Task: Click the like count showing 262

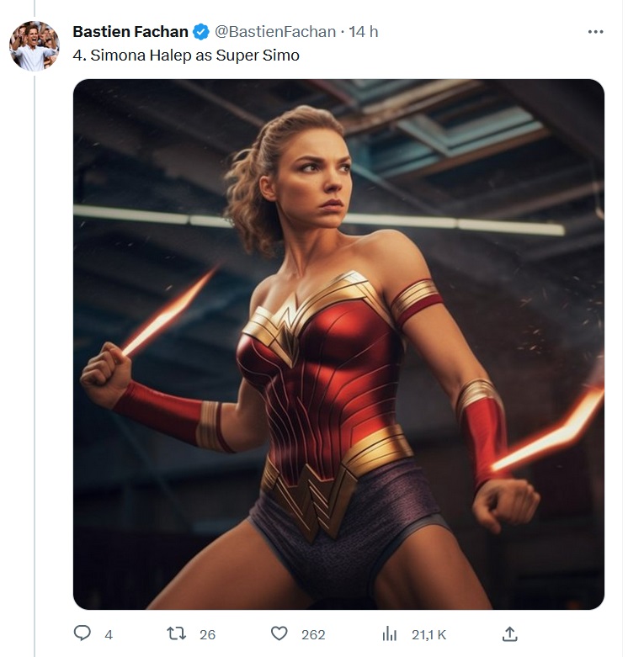Action: 313,634
